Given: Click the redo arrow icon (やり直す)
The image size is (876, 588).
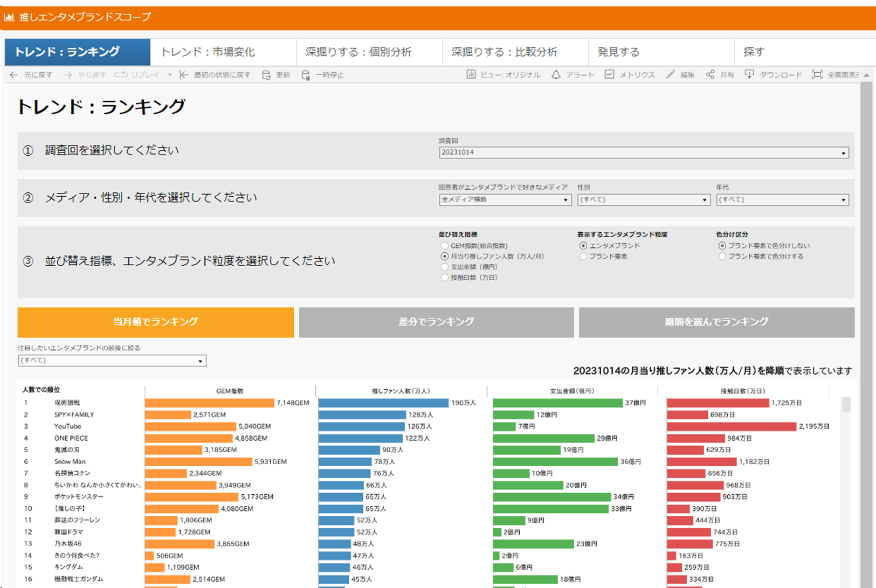Looking at the screenshot, I should point(67,75).
